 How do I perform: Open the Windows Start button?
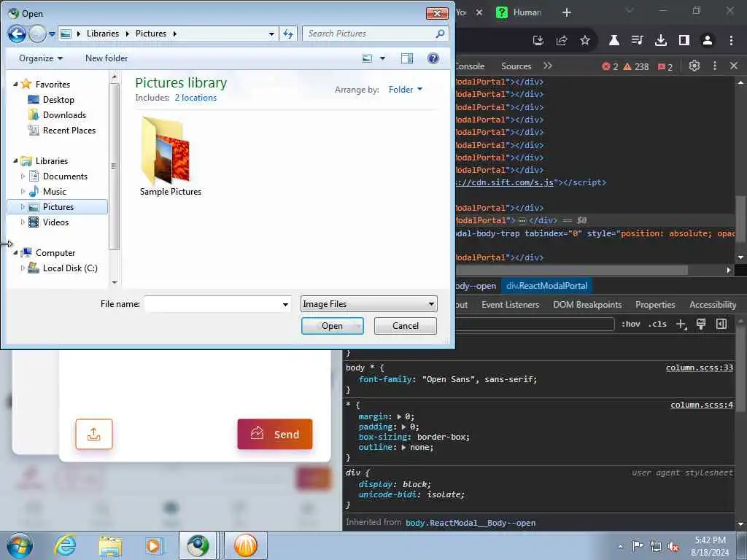click(20, 545)
